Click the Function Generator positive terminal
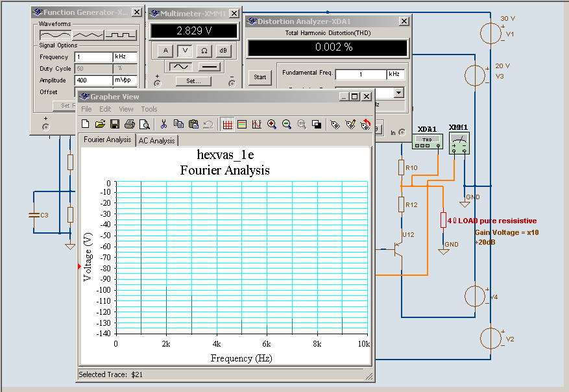The image size is (569, 392). pos(45,127)
